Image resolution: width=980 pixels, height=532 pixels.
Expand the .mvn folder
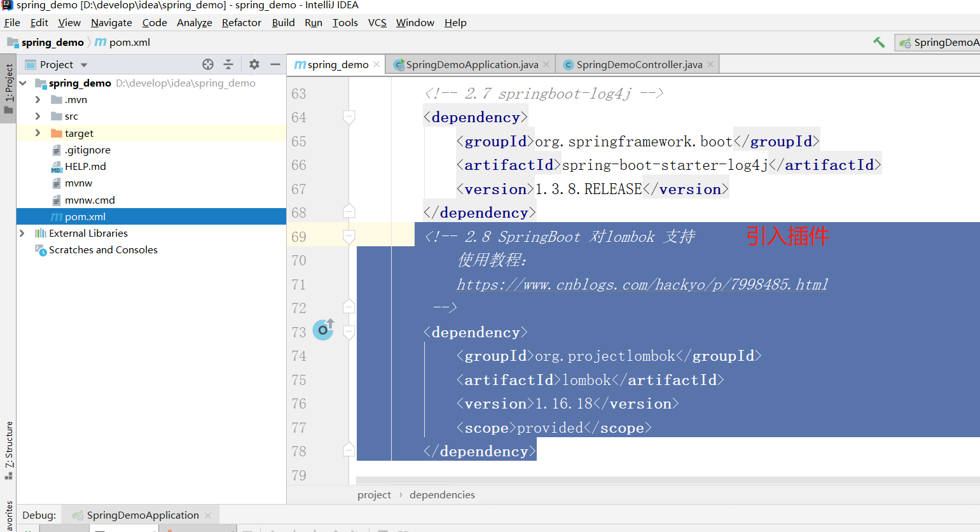[38, 100]
